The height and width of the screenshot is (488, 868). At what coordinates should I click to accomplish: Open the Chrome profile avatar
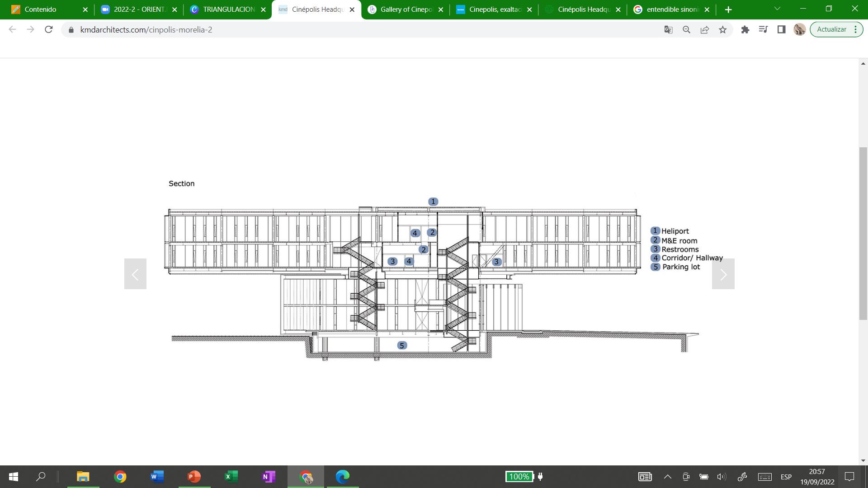799,30
